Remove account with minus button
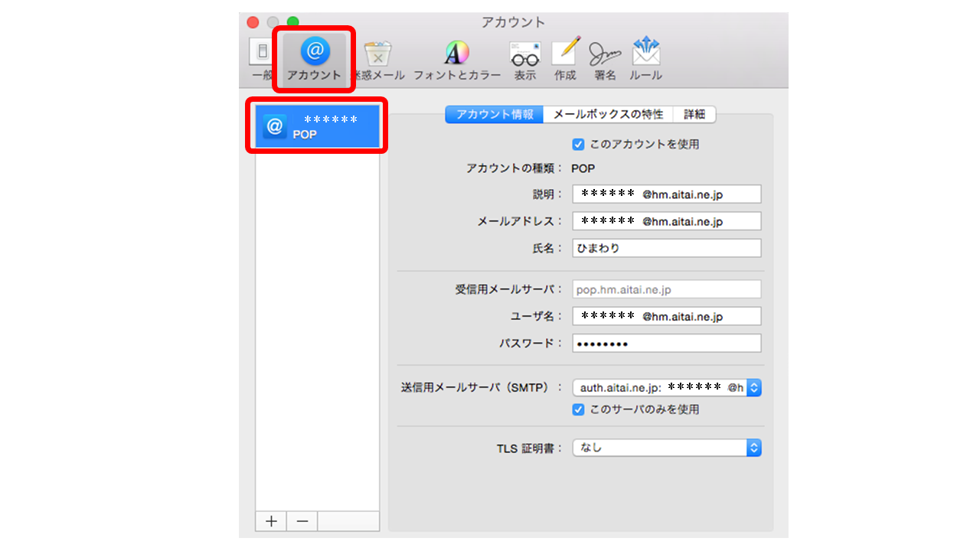This screenshot has width=980, height=551. coord(302,521)
